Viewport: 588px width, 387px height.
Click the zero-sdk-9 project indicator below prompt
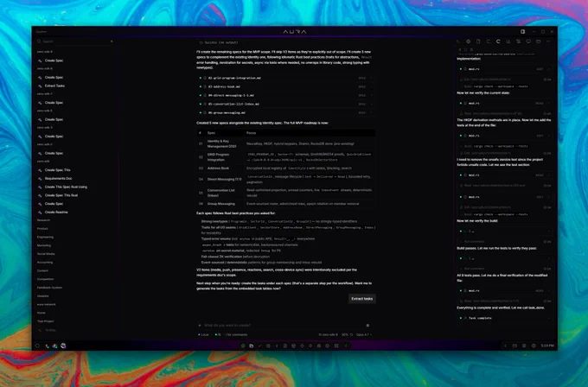pos(328,335)
